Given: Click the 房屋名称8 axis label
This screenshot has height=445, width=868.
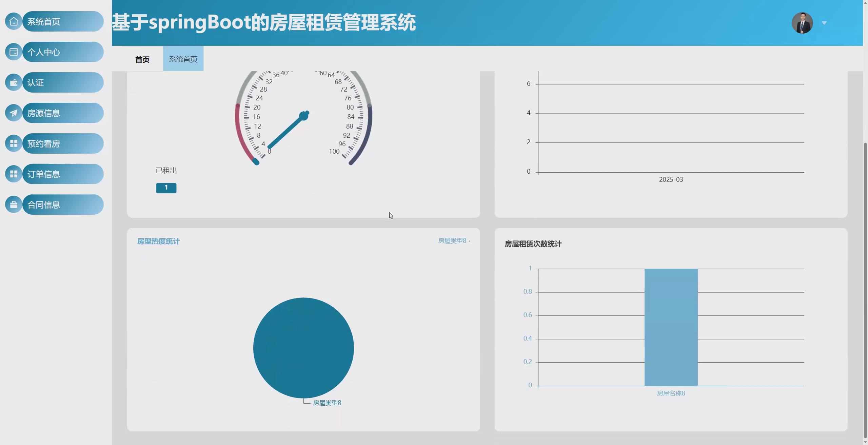Looking at the screenshot, I should click(671, 393).
